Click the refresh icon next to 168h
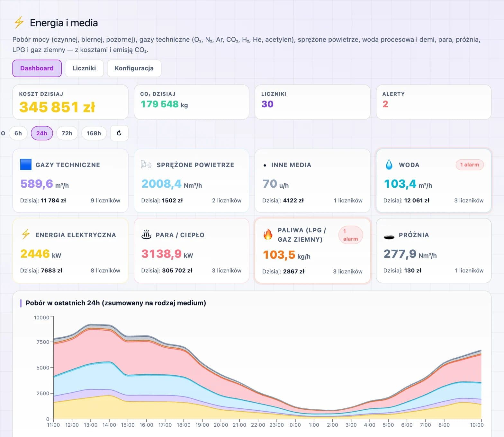This screenshot has height=437, width=504. pyautogui.click(x=119, y=133)
